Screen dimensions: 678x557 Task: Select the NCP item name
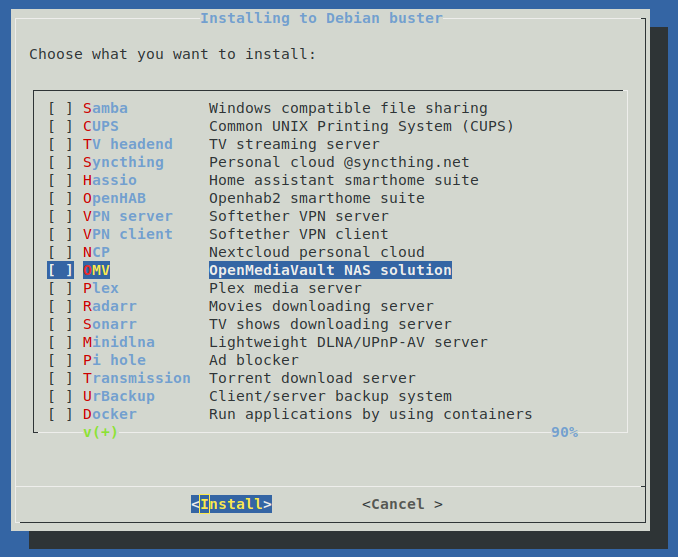tap(96, 252)
